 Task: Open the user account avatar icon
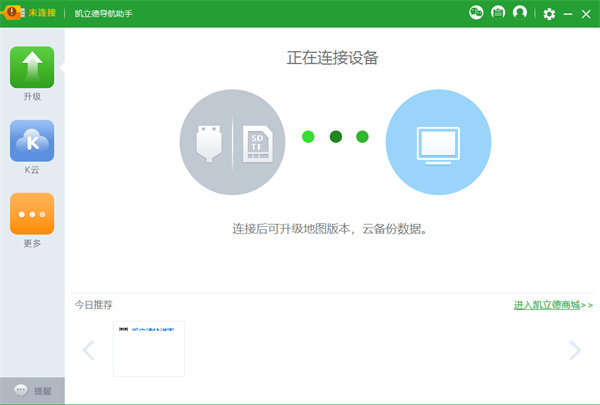519,13
